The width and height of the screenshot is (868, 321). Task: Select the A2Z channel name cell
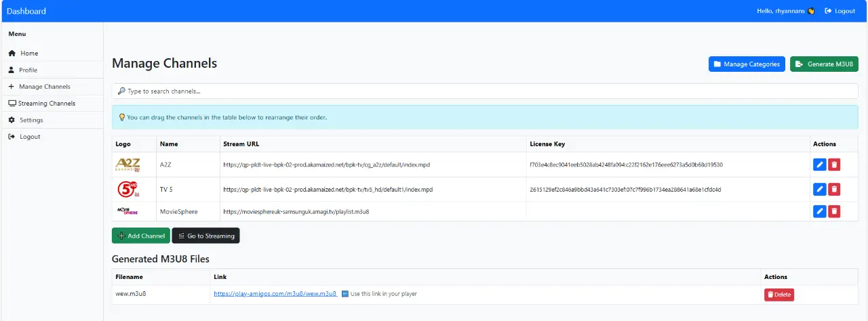tap(186, 165)
